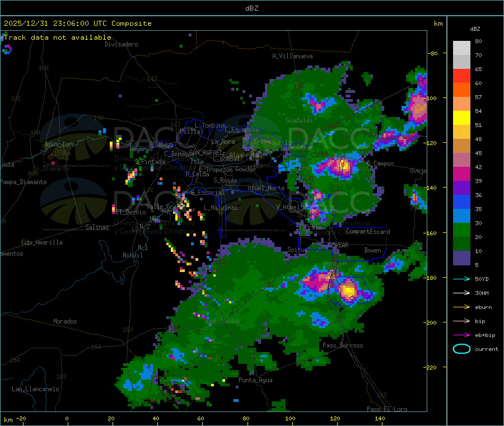Click the 'Pampa_Diamante' map label
This screenshot has height=426, width=504.
pos(24,182)
